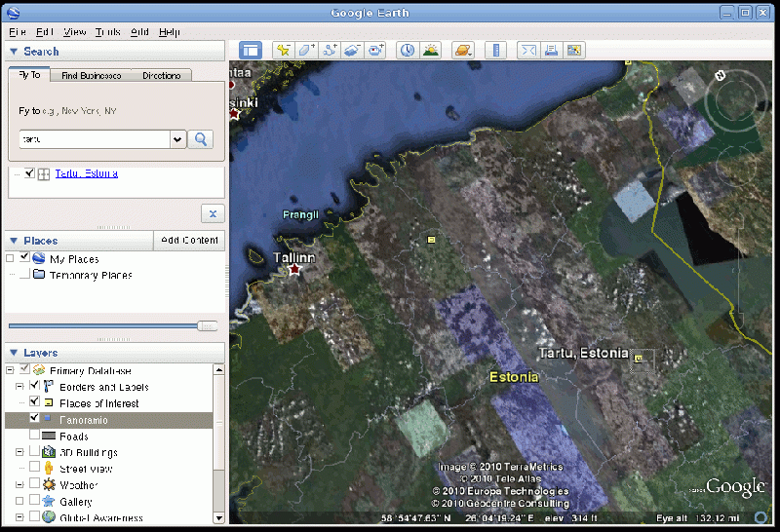Add an image overlay from the toolbar
This screenshot has width=780, height=532.
[352, 51]
